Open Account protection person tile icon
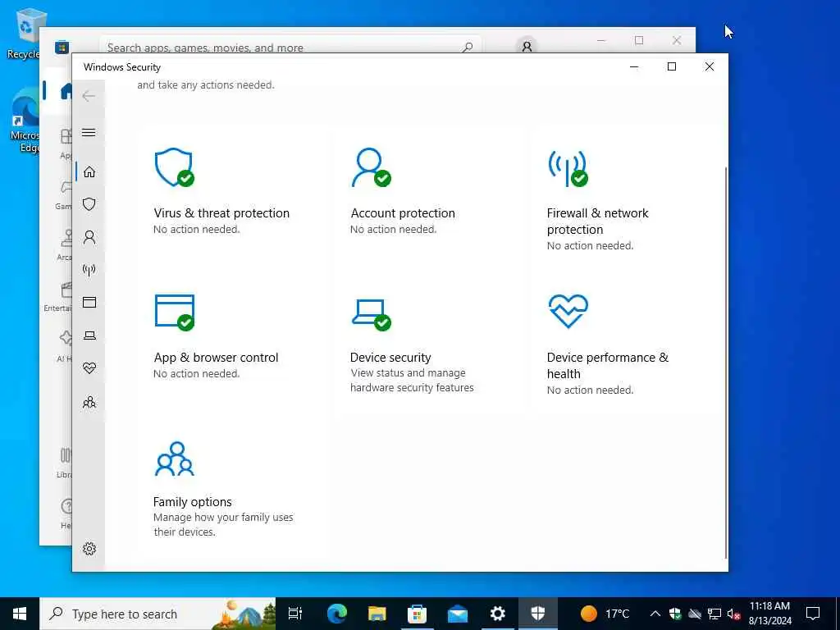Viewport: 840px width, 630px height. (x=371, y=167)
